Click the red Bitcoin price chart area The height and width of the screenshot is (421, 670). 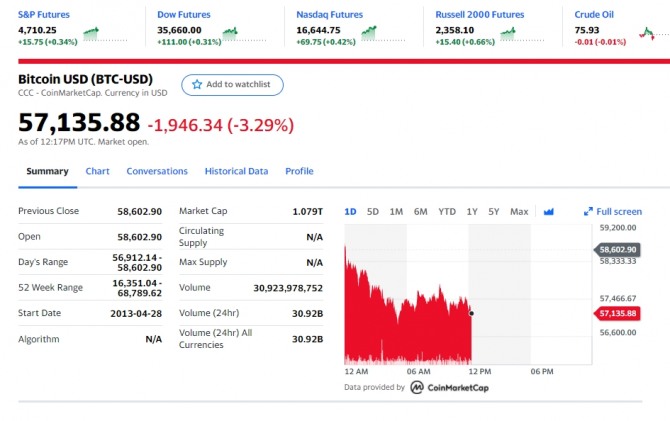click(x=400, y=320)
